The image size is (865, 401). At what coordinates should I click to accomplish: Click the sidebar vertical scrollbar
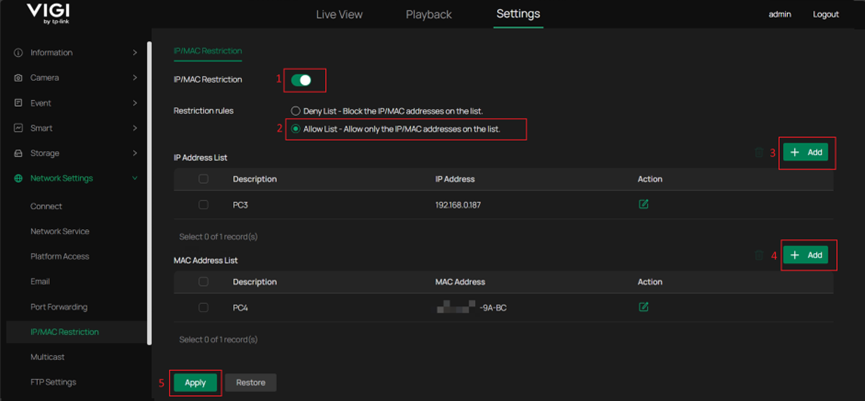click(x=149, y=193)
